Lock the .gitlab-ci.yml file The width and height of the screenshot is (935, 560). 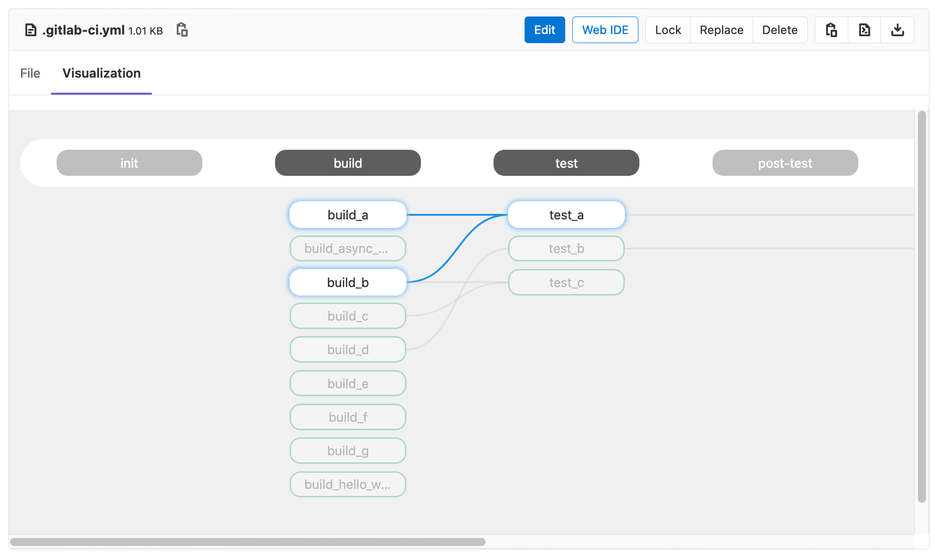667,30
